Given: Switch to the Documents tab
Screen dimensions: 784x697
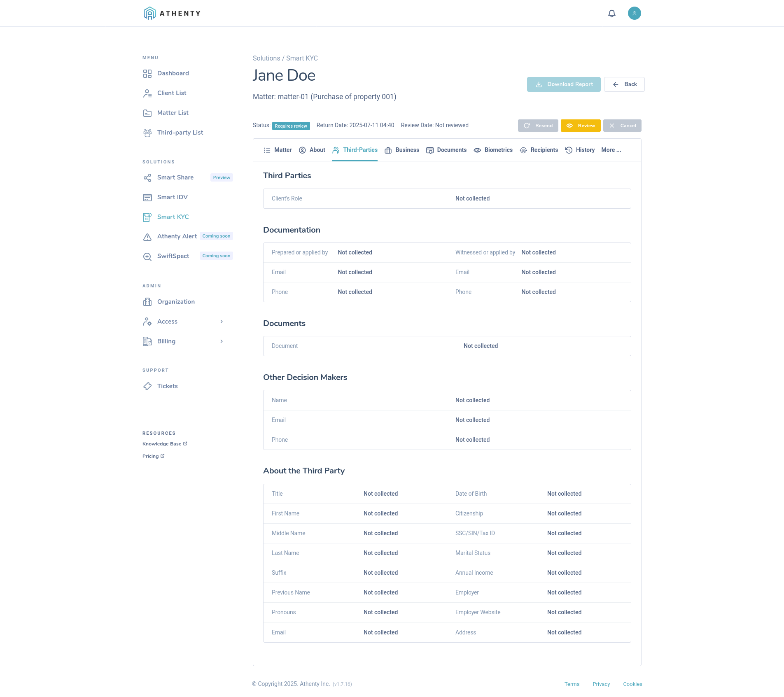Looking at the screenshot, I should point(447,150).
